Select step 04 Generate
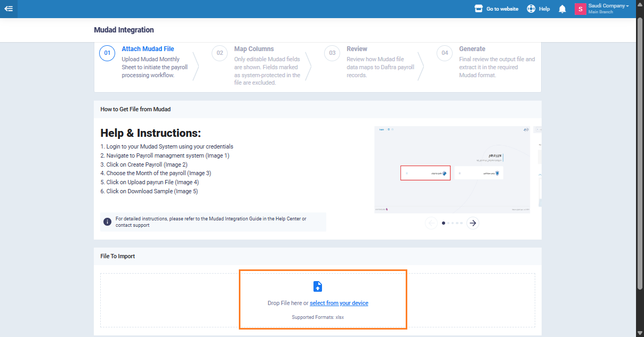Screen dimensions: 644x337 (x=472, y=49)
